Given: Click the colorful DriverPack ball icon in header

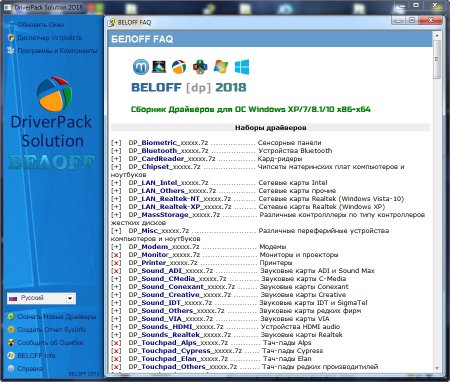Looking at the screenshot, I should pos(179,67).
